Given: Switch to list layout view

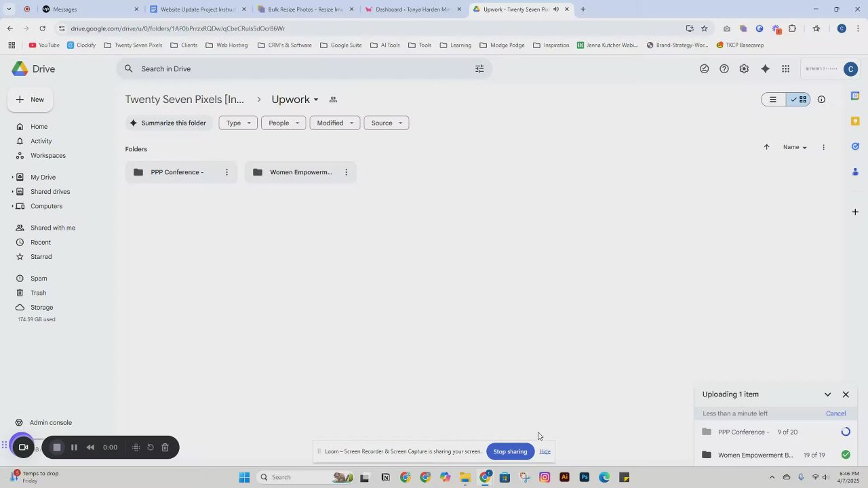Looking at the screenshot, I should pos(773,100).
